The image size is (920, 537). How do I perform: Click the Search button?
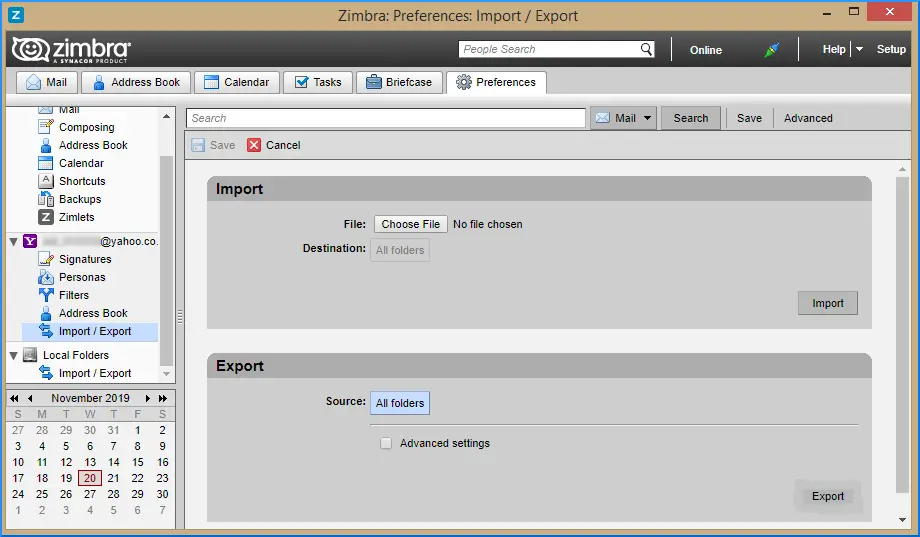[691, 118]
